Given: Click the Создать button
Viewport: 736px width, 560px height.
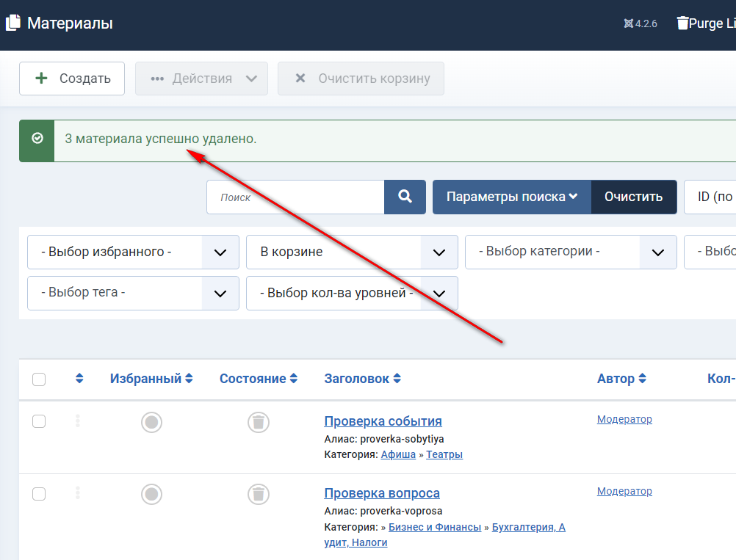Looking at the screenshot, I should 72,79.
